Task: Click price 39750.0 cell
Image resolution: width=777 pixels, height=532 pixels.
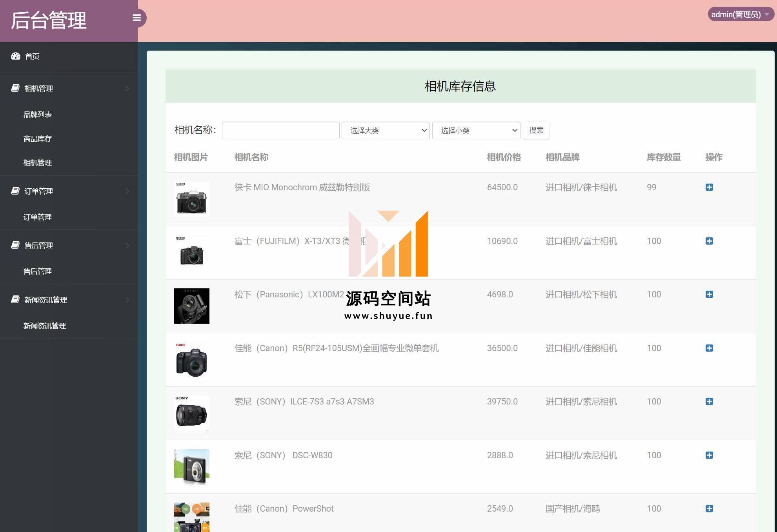Action: point(502,402)
